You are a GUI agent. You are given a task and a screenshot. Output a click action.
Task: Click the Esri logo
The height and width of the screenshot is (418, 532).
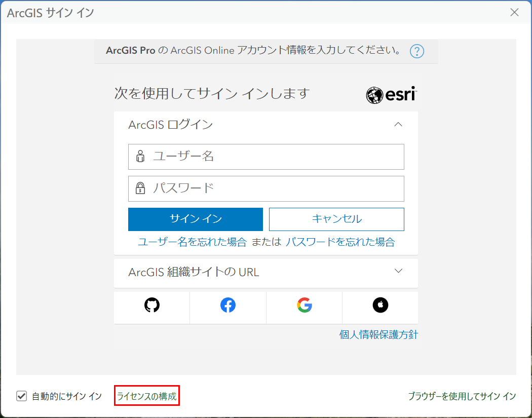(x=392, y=95)
